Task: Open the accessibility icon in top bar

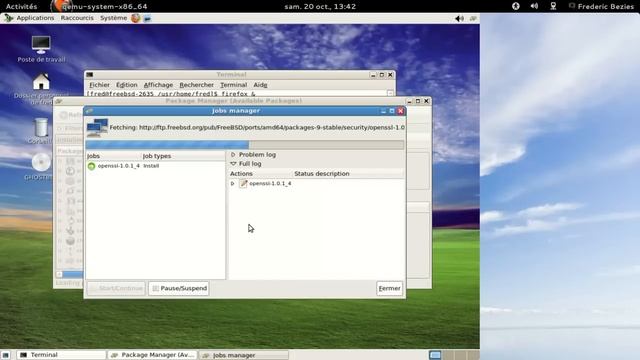Action: 516,6
